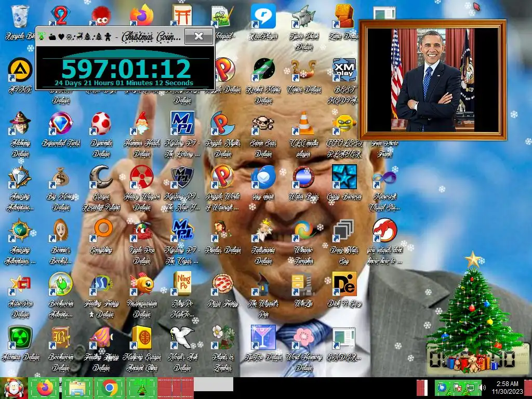The height and width of the screenshot is (399, 532).
Task: Open the taskbar clock showing 2:58 AM
Action: (507, 388)
